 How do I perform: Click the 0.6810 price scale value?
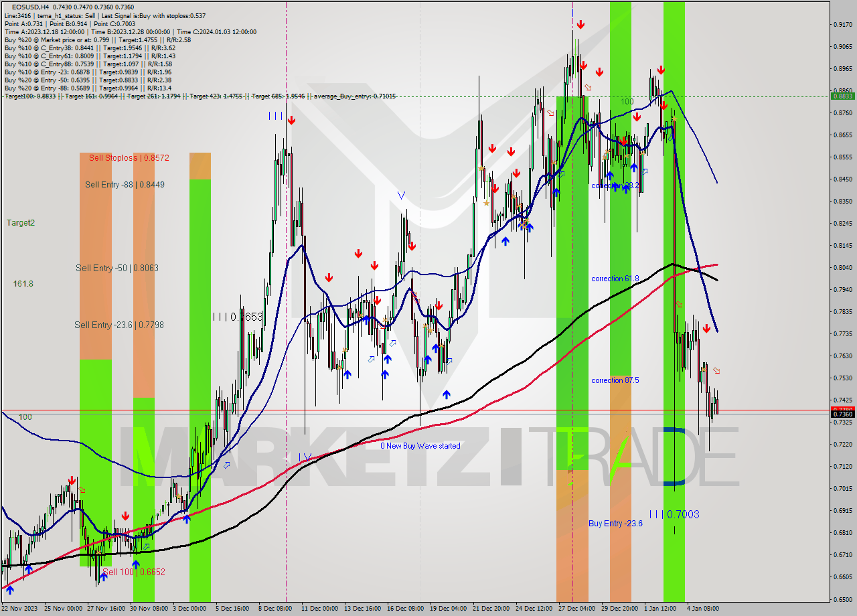point(842,534)
